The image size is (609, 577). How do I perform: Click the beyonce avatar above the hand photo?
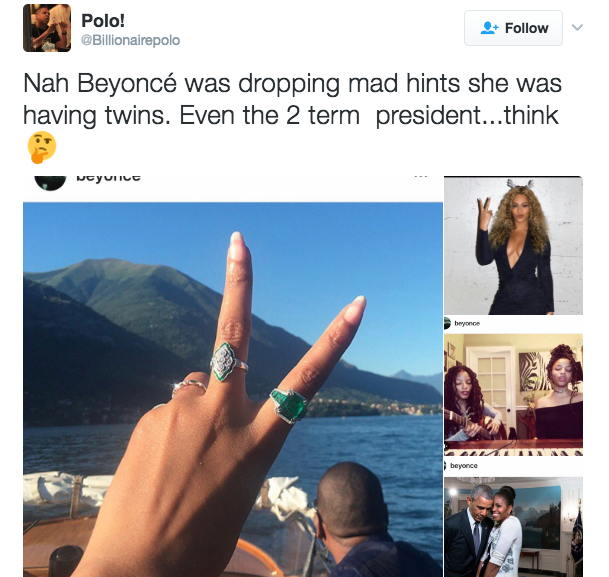click(x=50, y=183)
